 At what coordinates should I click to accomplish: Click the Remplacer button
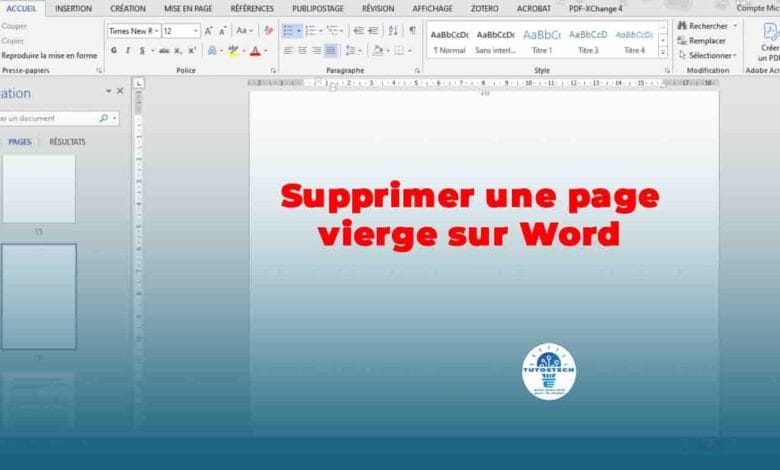(x=706, y=41)
